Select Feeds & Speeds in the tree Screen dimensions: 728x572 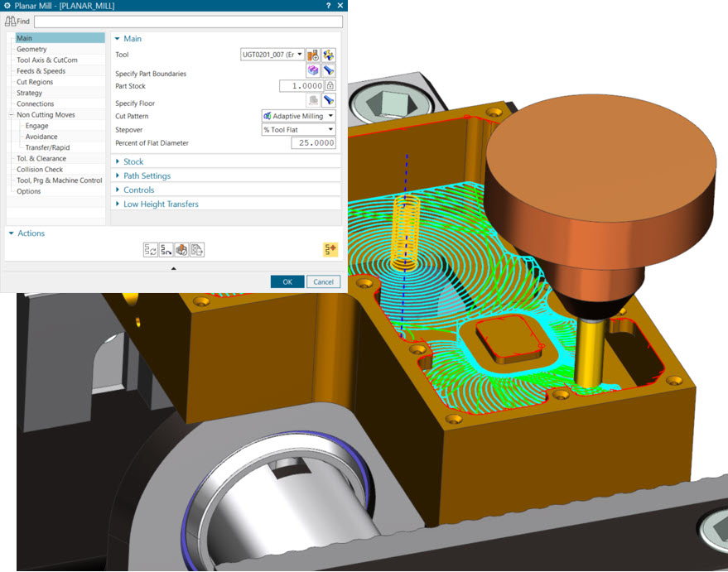tap(41, 71)
